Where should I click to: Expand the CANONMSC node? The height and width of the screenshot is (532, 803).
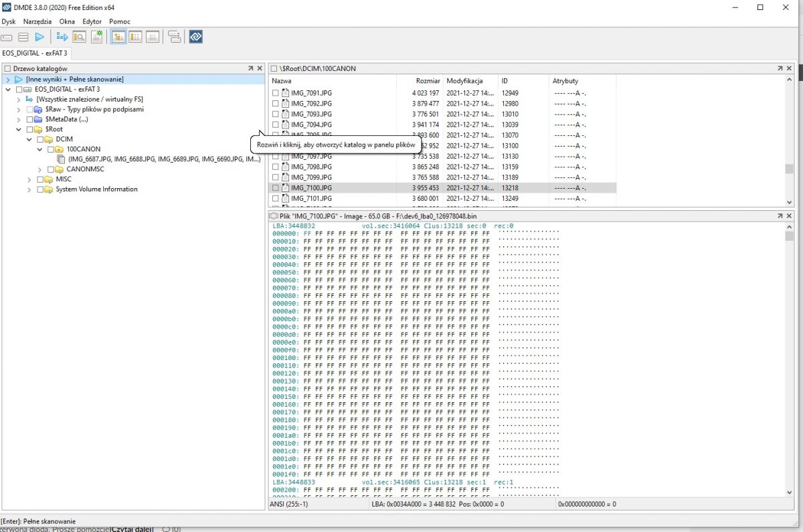point(40,169)
